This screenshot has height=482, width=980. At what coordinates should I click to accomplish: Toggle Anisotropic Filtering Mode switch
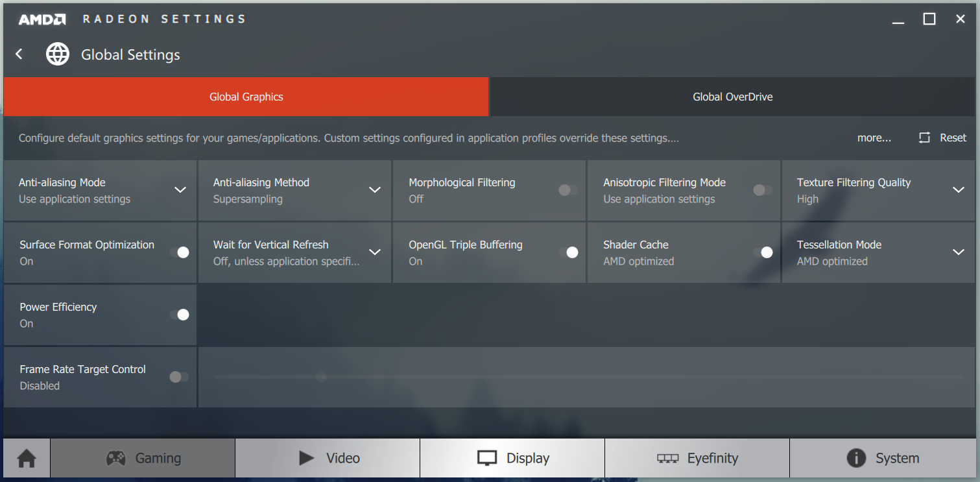[763, 190]
